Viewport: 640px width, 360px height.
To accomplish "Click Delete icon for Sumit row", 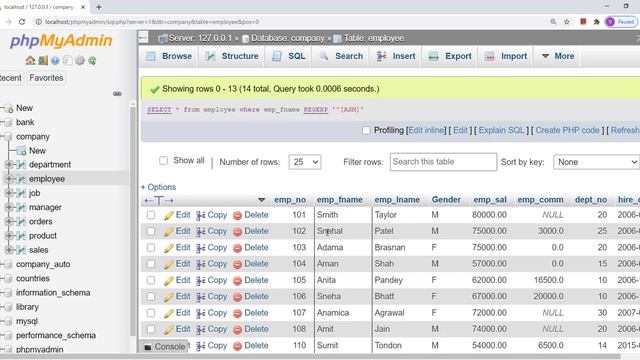I will coord(237,346).
